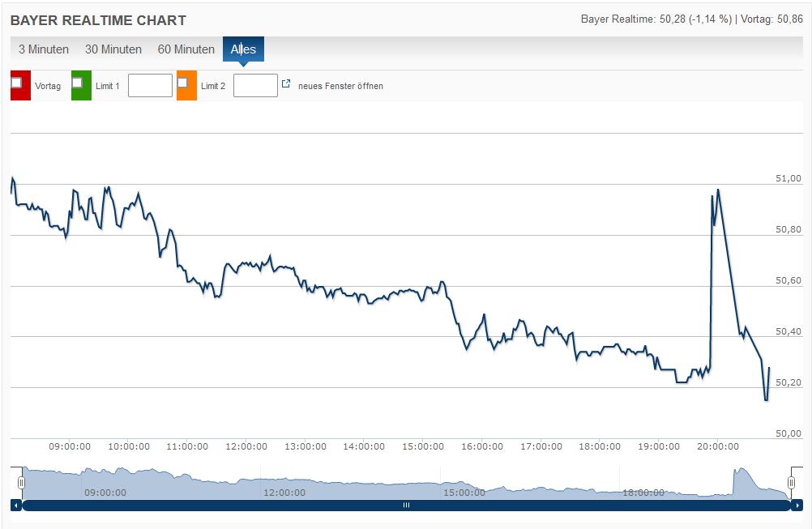Enable the Vortag checkbox
812x529 pixels.
16,83
